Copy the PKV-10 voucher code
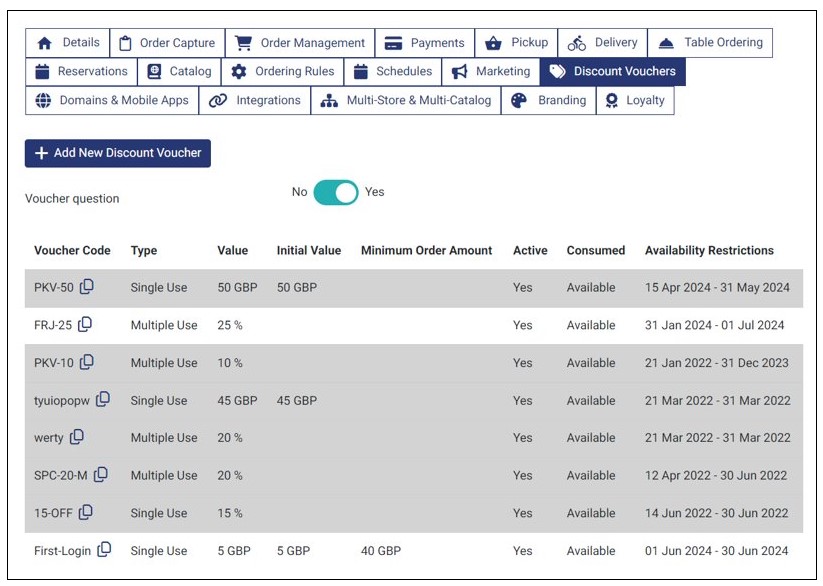 point(87,362)
